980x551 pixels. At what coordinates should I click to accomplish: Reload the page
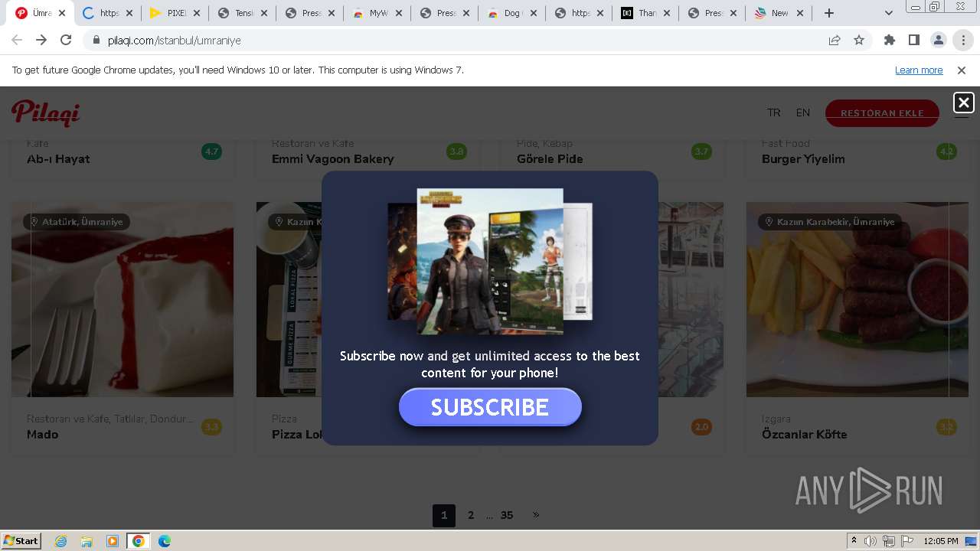pyautogui.click(x=66, y=40)
